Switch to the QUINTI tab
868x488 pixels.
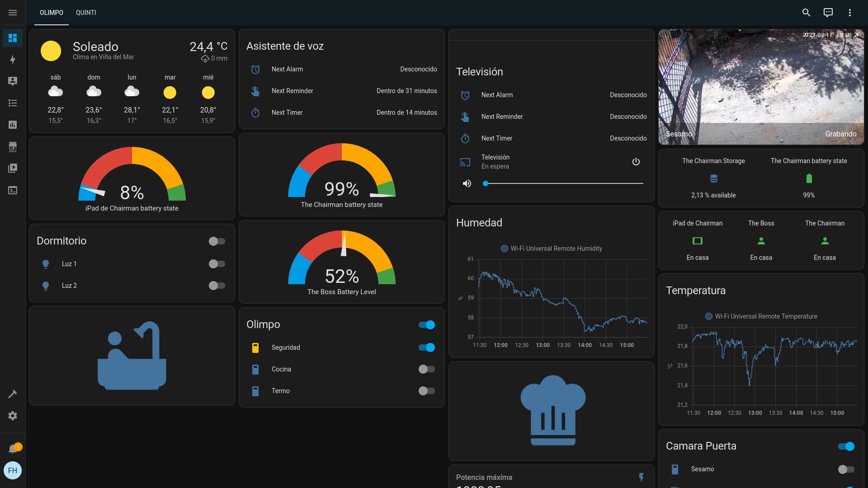pyautogui.click(x=86, y=13)
